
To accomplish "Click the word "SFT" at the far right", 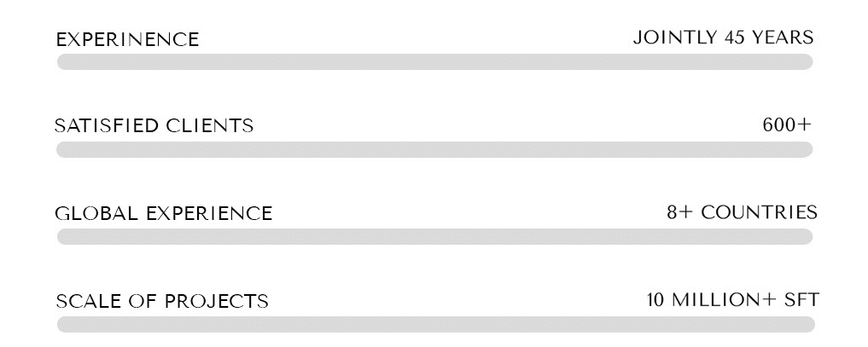I will click(801, 300).
